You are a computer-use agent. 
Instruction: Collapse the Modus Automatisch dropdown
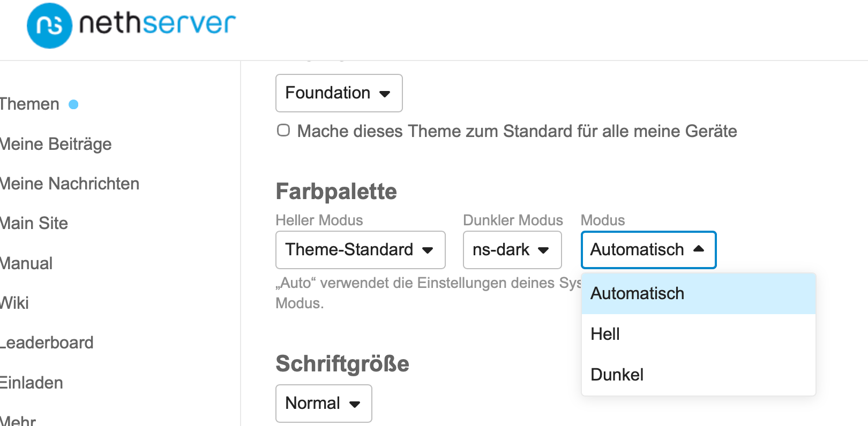click(649, 250)
